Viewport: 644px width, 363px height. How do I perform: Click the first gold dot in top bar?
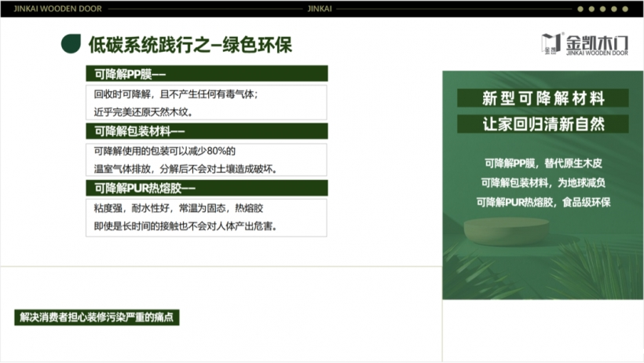[580, 9]
